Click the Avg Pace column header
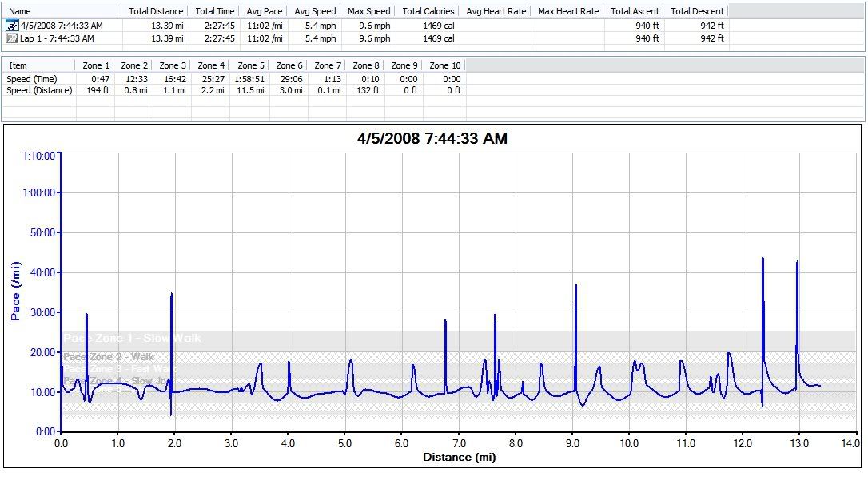Viewport: 868px width, 504px height. click(x=265, y=11)
